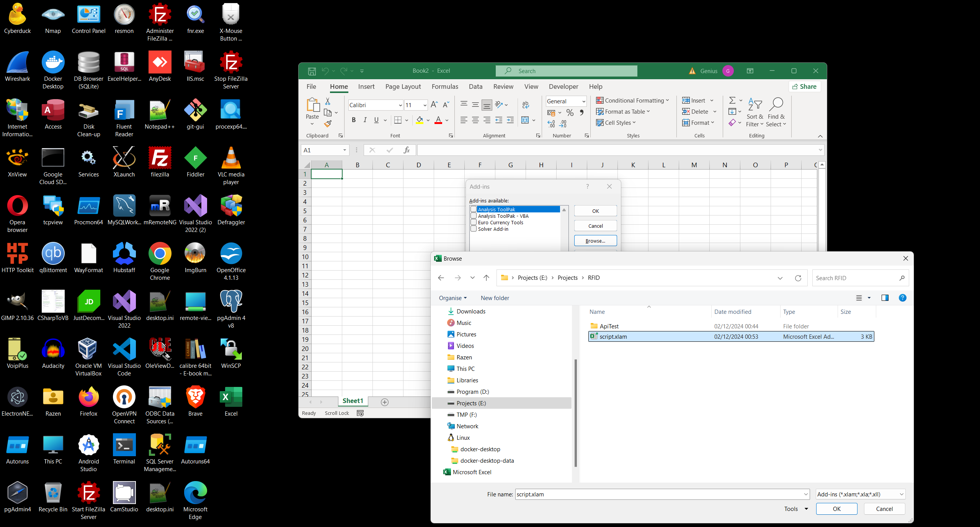
Task: Click the Bold formatting icon
Action: 354,120
